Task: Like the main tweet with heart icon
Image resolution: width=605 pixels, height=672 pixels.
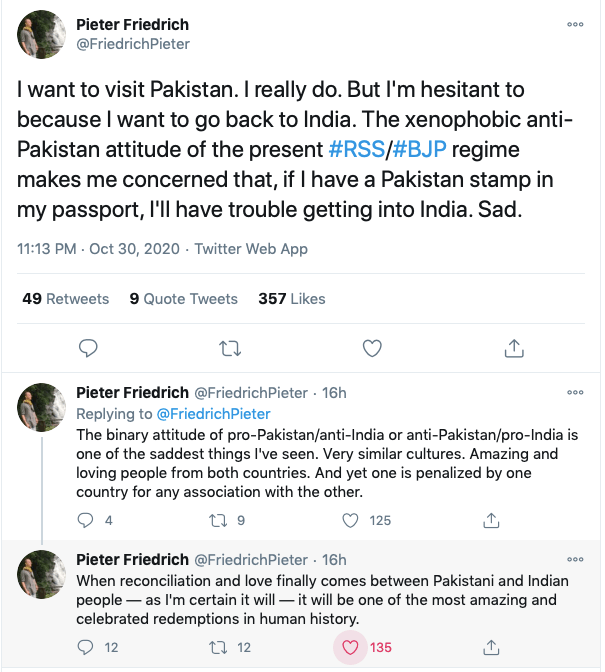Action: coord(372,348)
